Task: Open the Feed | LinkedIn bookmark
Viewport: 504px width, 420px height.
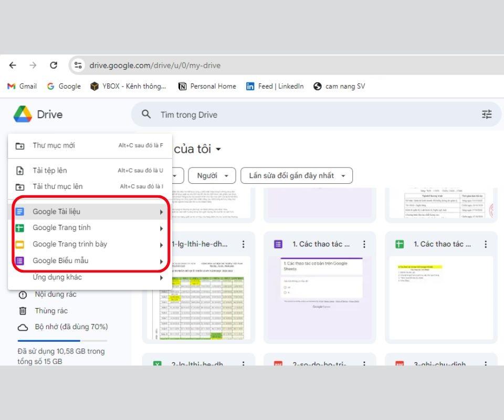Action: pyautogui.click(x=275, y=86)
